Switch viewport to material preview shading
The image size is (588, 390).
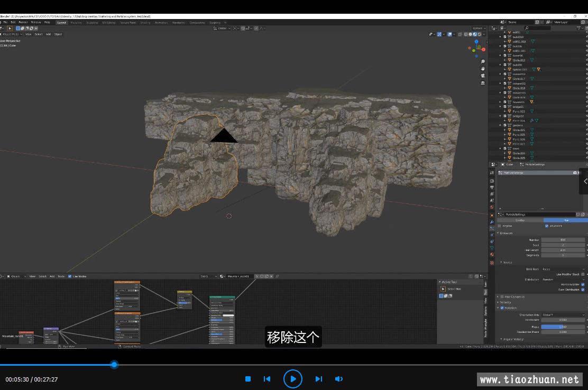(475, 34)
